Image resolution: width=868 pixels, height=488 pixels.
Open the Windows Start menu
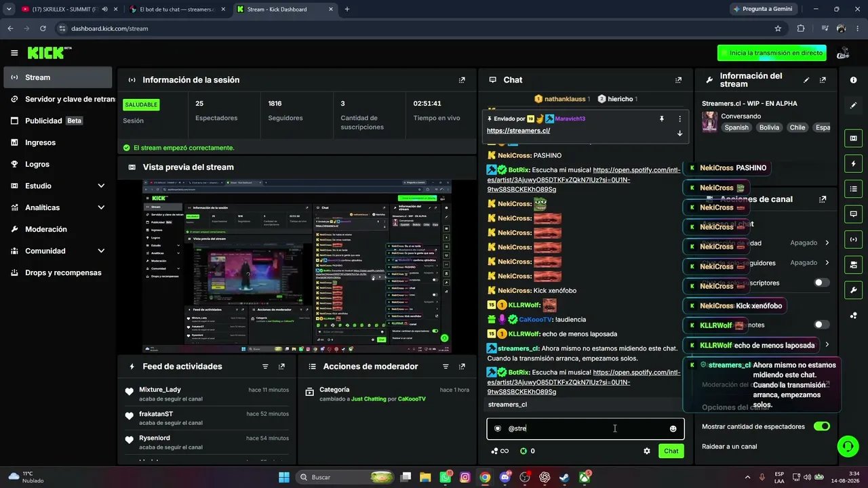(283, 477)
